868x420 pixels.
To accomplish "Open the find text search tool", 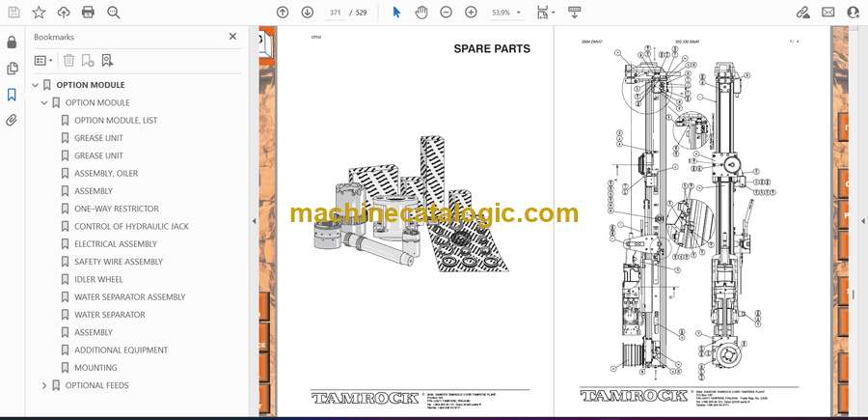I will click(x=114, y=13).
